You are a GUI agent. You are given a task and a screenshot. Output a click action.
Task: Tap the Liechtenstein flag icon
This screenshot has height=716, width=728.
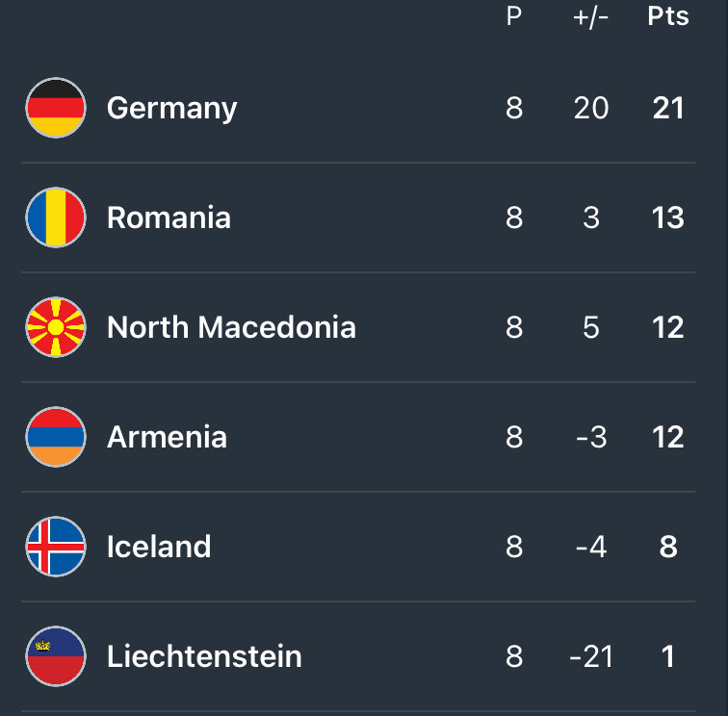click(x=56, y=656)
